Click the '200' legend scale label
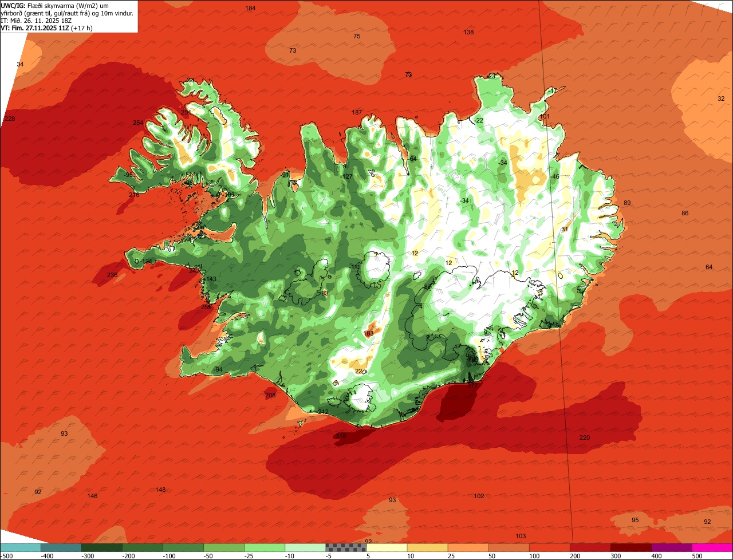 [x=575, y=556]
